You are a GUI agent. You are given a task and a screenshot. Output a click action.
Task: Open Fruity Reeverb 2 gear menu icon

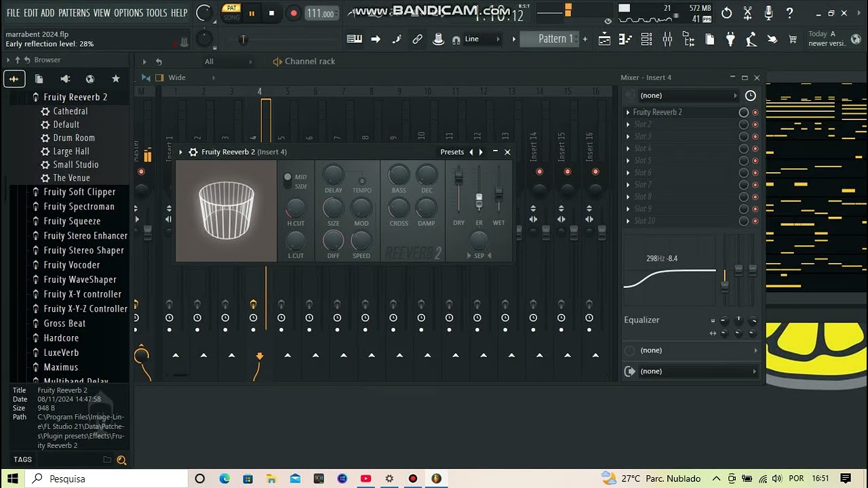click(193, 152)
